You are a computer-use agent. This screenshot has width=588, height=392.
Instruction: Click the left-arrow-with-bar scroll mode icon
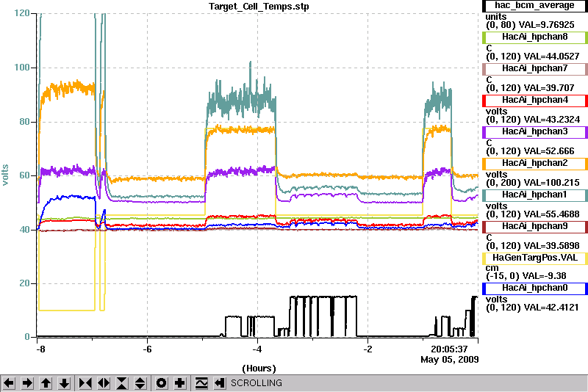pos(220,383)
